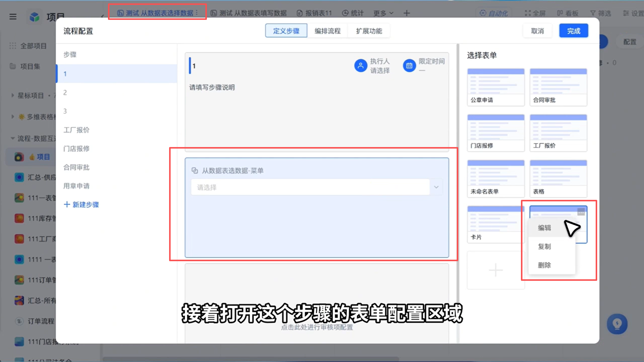Collapse the 流程-数据互 tree group

pos(13,138)
